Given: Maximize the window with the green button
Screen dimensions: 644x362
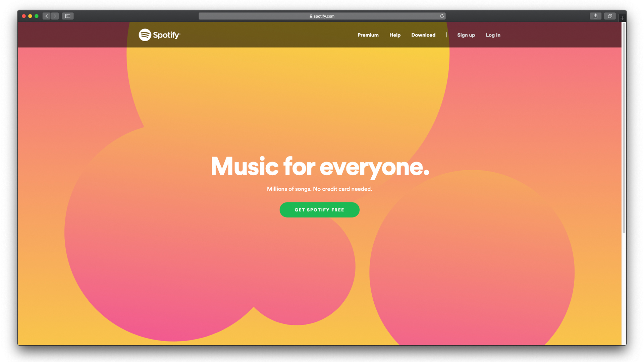Looking at the screenshot, I should pyautogui.click(x=37, y=16).
